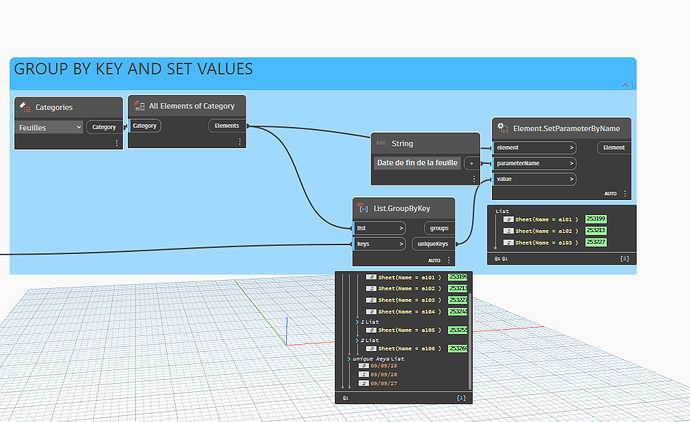Screen dimensions: 690x422
Task: Open the Feuilles category dropdown
Action: pyautogui.click(x=49, y=127)
